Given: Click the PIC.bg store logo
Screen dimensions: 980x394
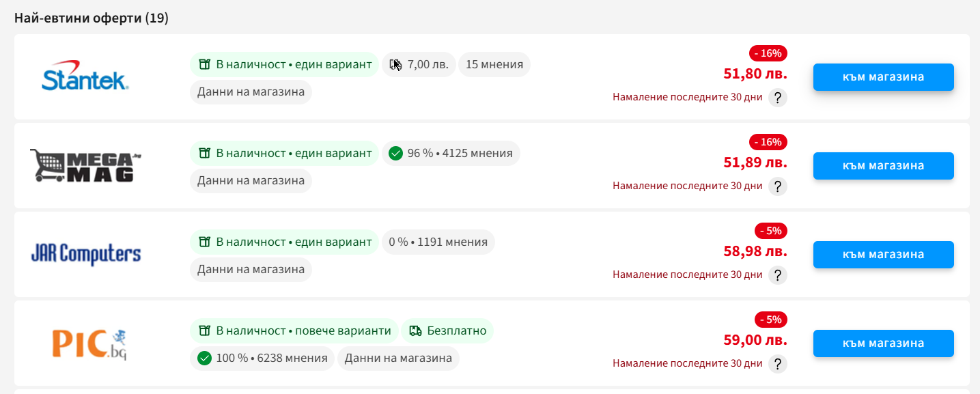Looking at the screenshot, I should coord(89,343).
